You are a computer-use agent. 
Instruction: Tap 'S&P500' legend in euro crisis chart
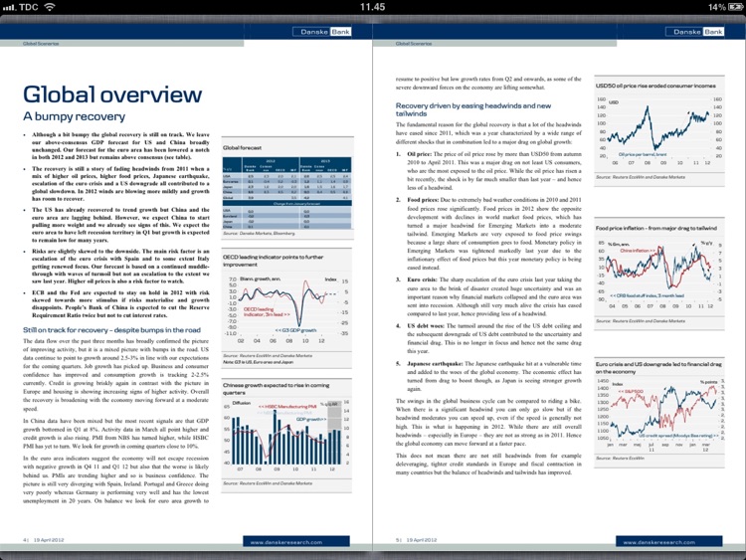(631, 391)
